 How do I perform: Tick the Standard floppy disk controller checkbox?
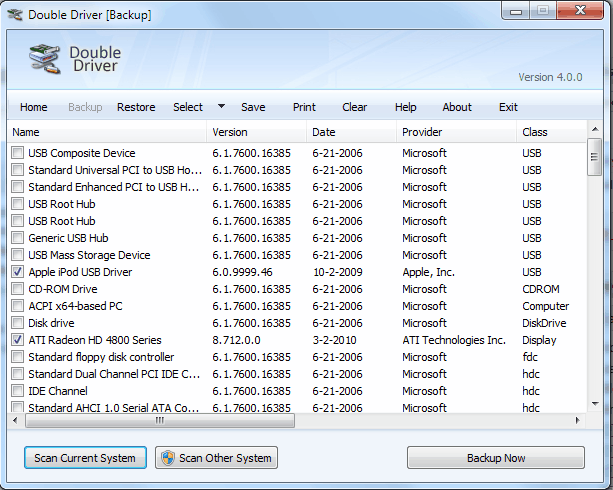click(18, 357)
